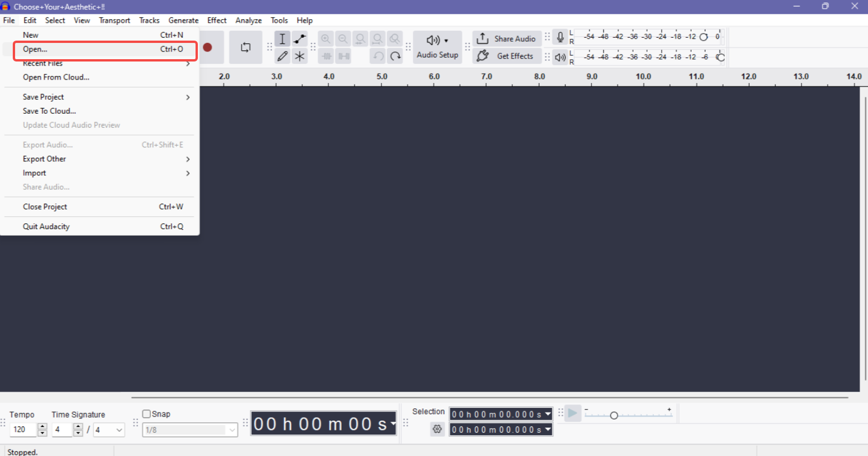Click the Redo icon

pyautogui.click(x=395, y=56)
